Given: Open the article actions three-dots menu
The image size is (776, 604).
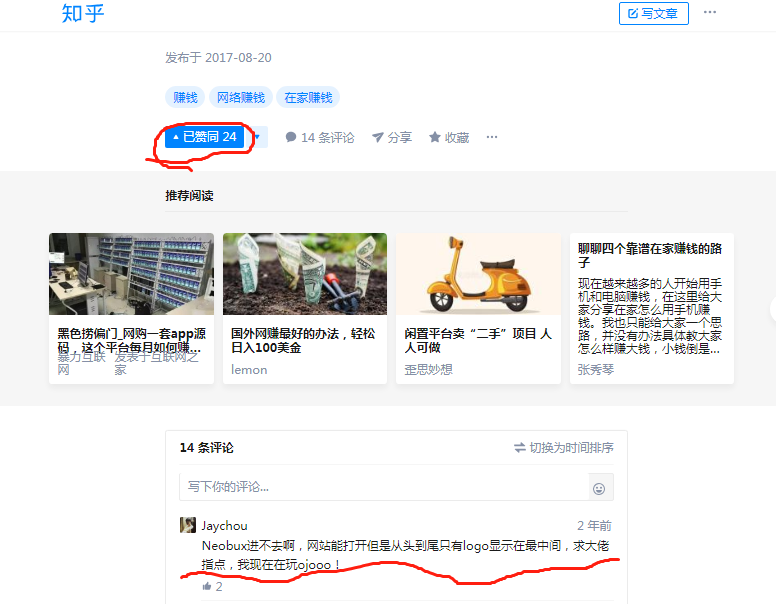Looking at the screenshot, I should [x=491, y=137].
